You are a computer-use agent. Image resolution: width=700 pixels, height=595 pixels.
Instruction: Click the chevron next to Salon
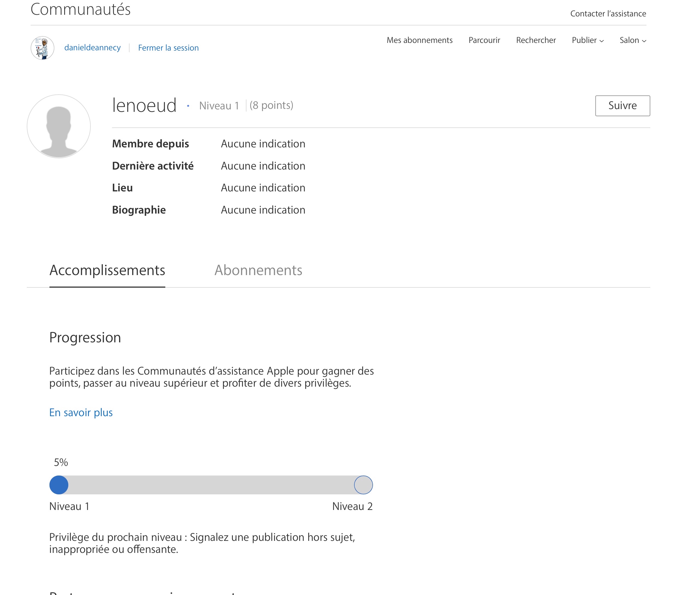[644, 41]
